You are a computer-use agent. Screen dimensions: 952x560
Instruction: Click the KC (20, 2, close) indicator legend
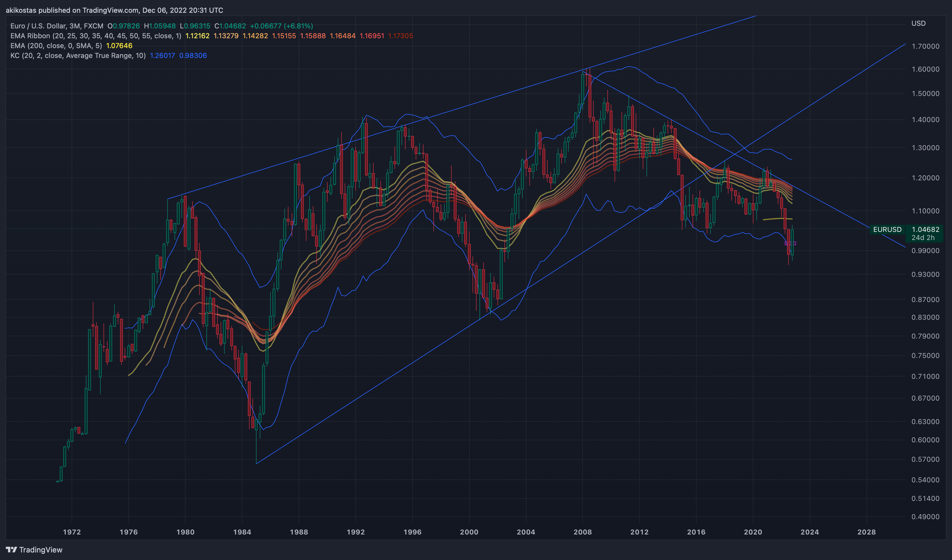78,56
